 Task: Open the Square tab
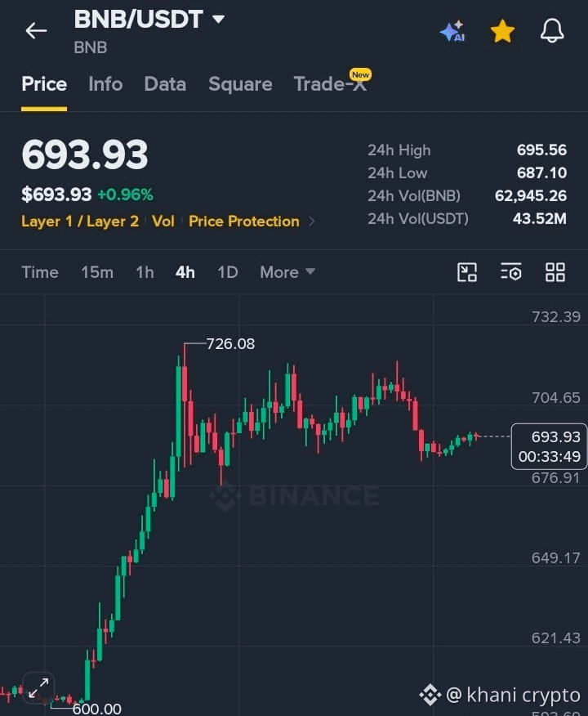pos(240,84)
